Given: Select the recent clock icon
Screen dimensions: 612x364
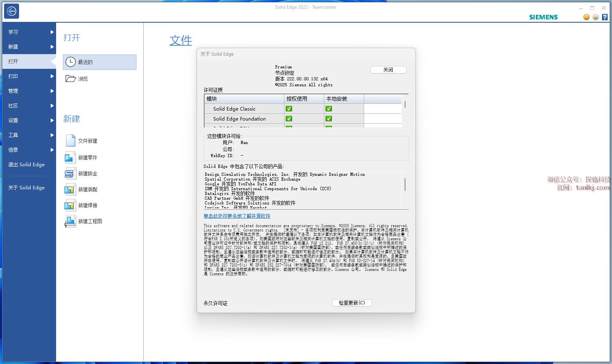Looking at the screenshot, I should 70,62.
